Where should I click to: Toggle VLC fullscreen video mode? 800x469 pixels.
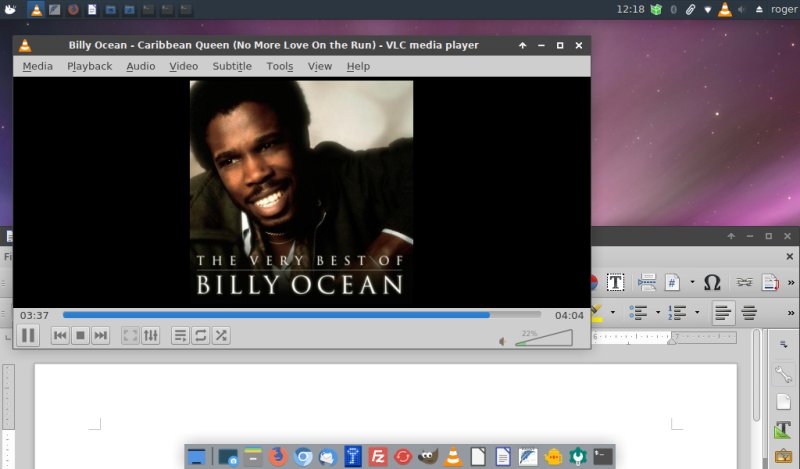point(130,336)
